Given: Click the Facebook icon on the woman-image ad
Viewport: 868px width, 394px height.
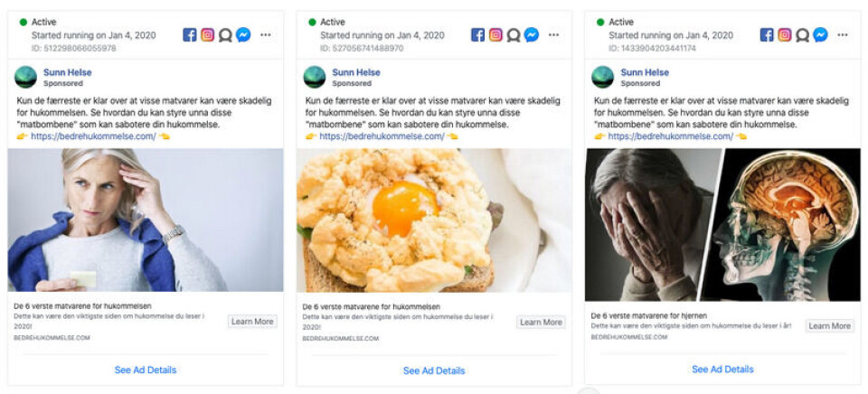Looking at the screenshot, I should pos(190,35).
